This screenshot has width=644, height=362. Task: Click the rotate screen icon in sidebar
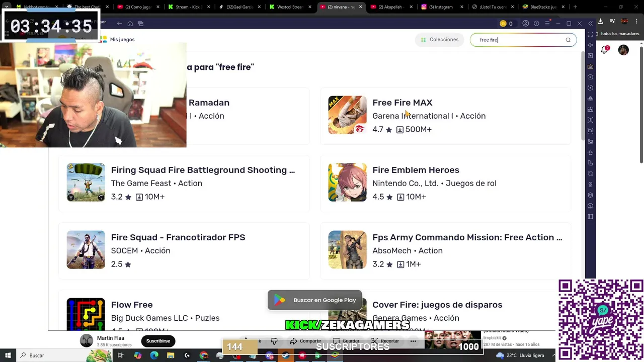pos(591,174)
